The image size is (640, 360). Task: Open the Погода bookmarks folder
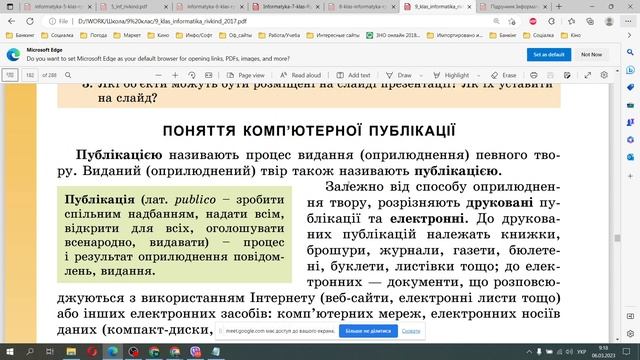93,36
